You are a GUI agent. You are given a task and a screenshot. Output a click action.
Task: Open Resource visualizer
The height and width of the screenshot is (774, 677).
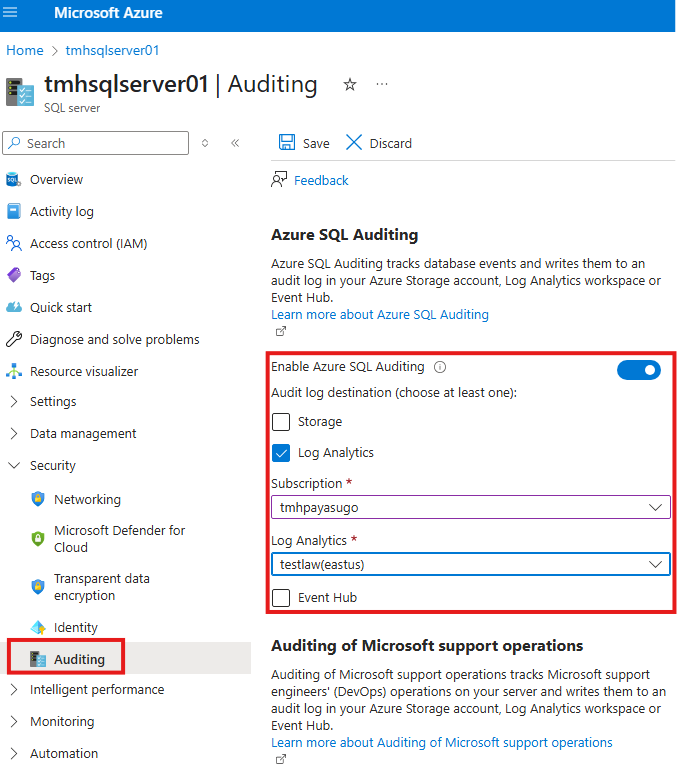click(84, 371)
